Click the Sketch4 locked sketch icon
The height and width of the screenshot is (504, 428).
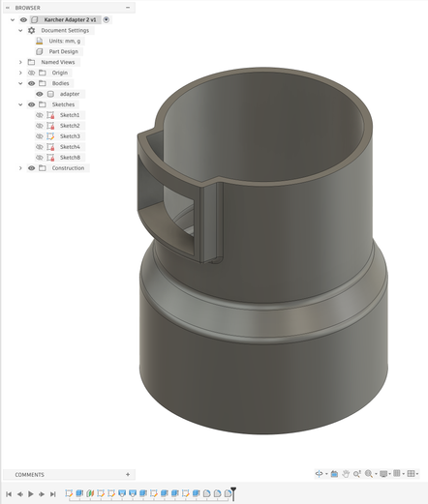pos(50,147)
